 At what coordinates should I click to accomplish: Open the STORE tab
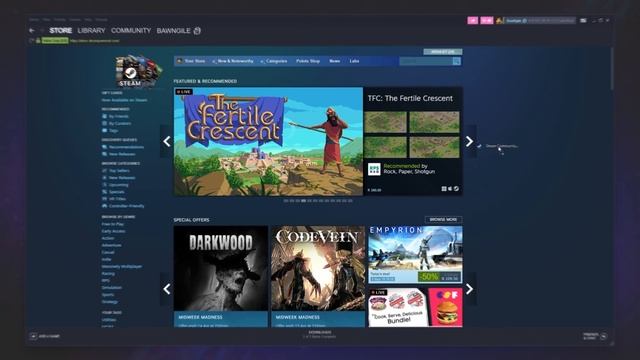60,31
